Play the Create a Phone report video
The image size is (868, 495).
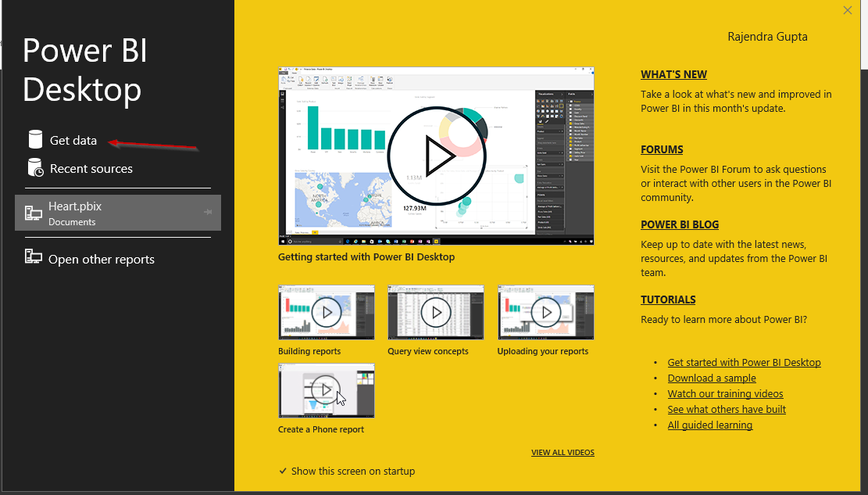(326, 389)
